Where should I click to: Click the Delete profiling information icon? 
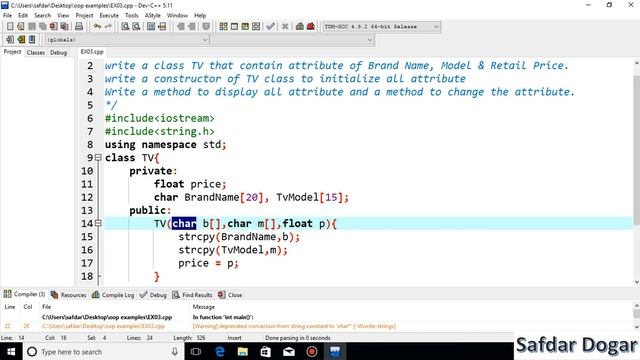[311, 27]
